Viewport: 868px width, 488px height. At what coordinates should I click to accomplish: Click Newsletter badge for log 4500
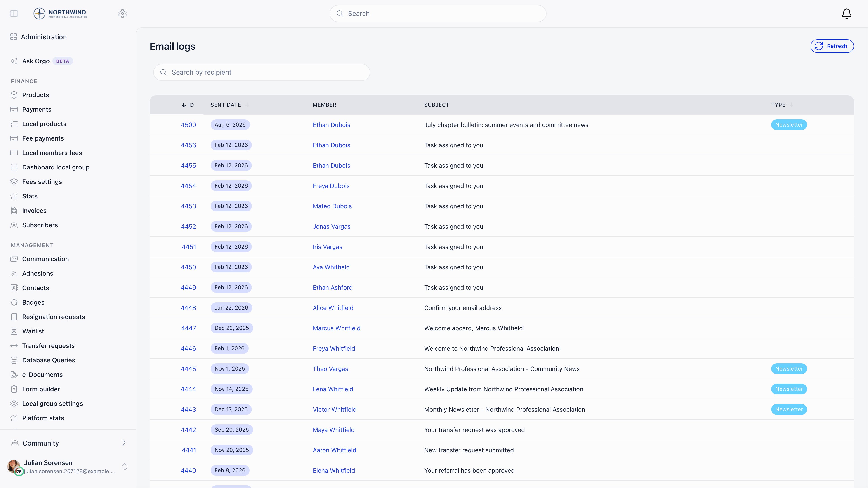[x=789, y=125]
